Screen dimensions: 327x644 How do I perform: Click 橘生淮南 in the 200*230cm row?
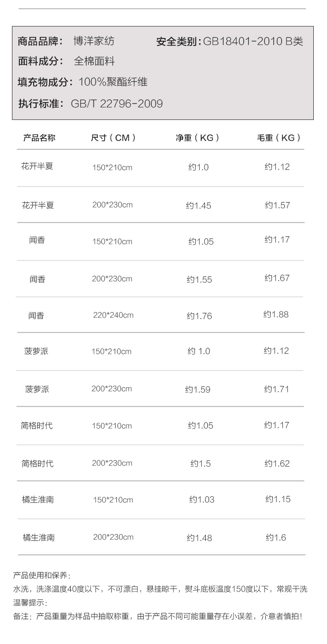(38, 537)
